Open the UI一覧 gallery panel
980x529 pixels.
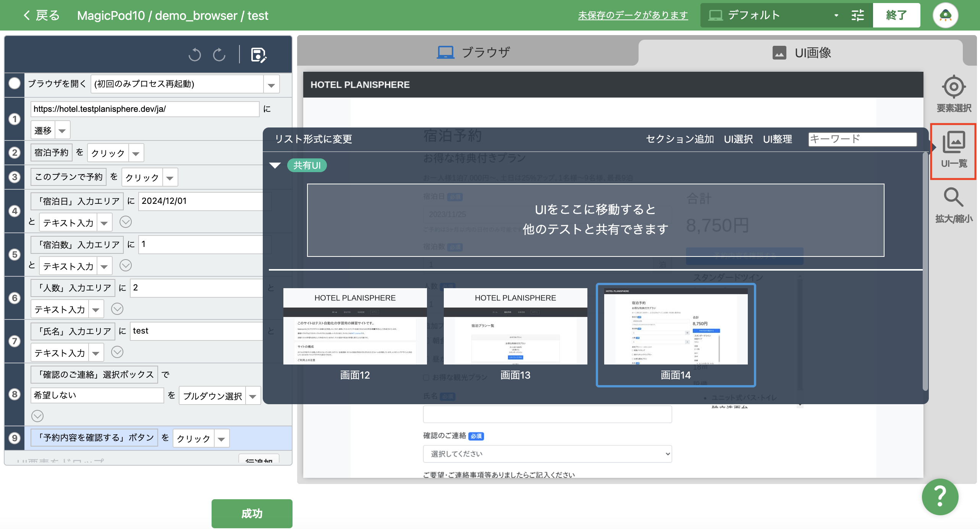(954, 151)
